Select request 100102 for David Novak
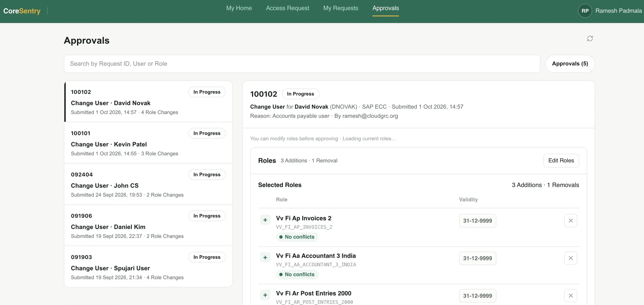 click(148, 101)
